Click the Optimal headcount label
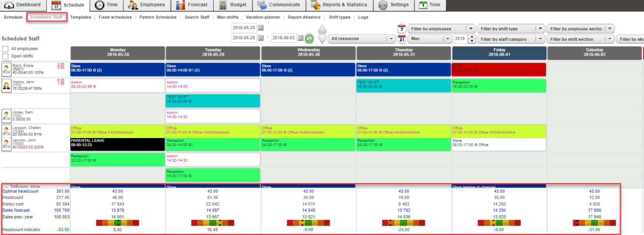The image size is (644, 235). pos(21,191)
